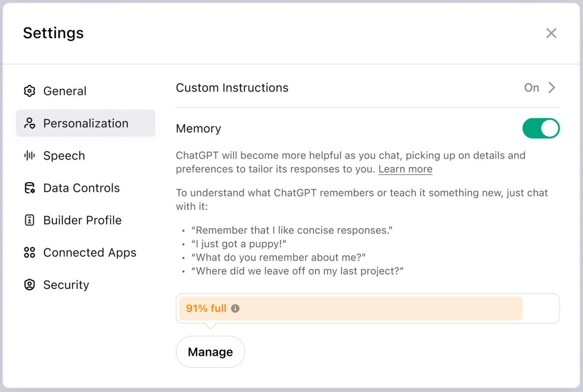Select the Speech waveform icon
Image resolution: width=583 pixels, height=392 pixels.
[x=29, y=155]
